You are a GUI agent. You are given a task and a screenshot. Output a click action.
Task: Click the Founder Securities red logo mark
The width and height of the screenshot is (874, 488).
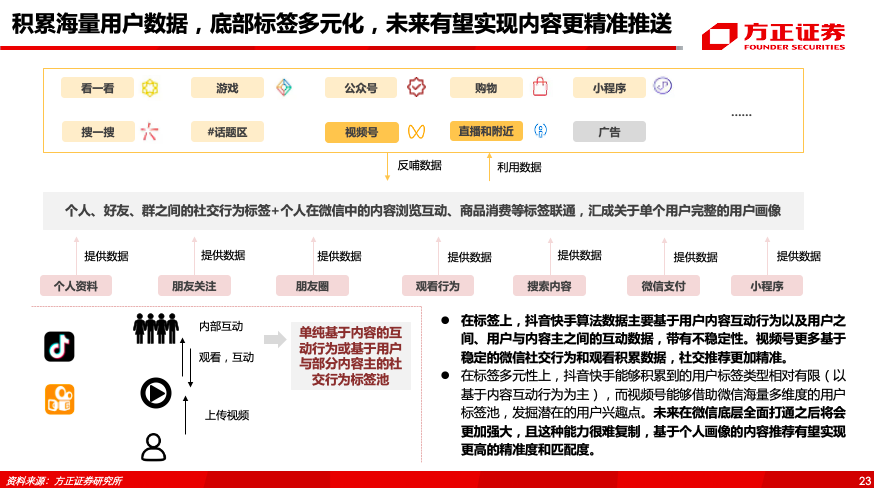[720, 37]
